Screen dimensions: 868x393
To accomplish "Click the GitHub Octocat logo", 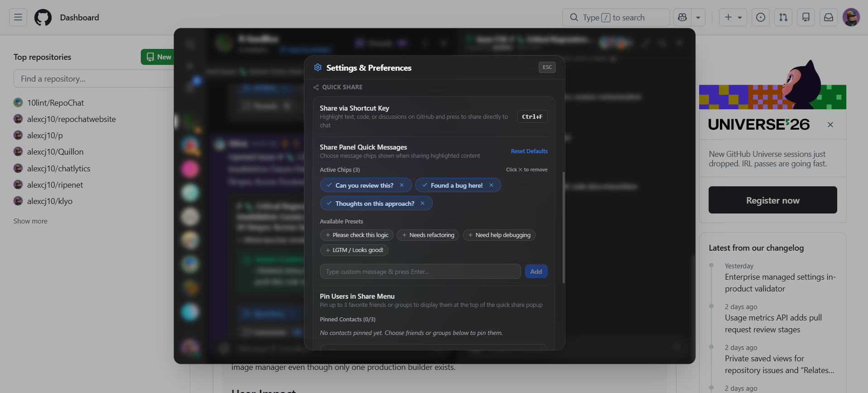I will click(43, 17).
